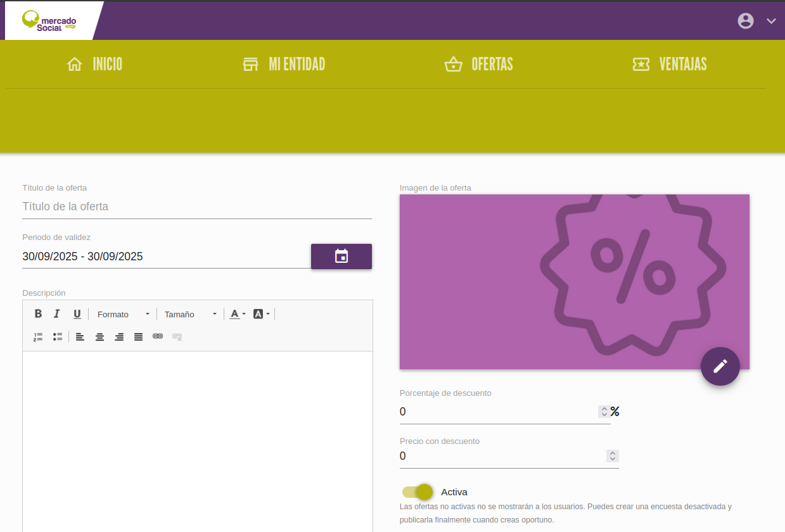The width and height of the screenshot is (785, 532).
Task: Open the background color picker
Action: pyautogui.click(x=261, y=314)
